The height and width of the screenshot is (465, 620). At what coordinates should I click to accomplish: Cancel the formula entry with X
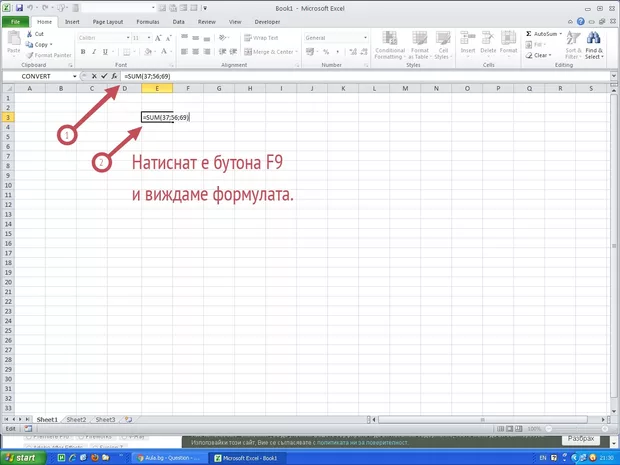pyautogui.click(x=94, y=76)
